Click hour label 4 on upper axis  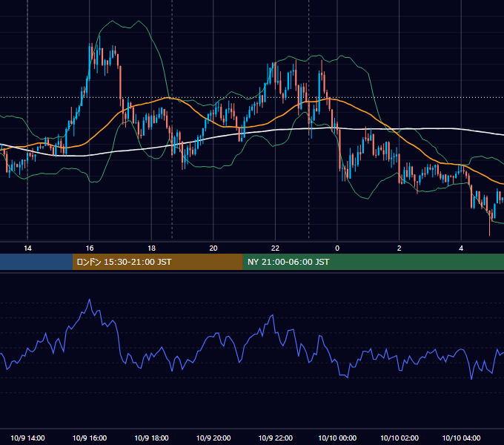point(461,248)
